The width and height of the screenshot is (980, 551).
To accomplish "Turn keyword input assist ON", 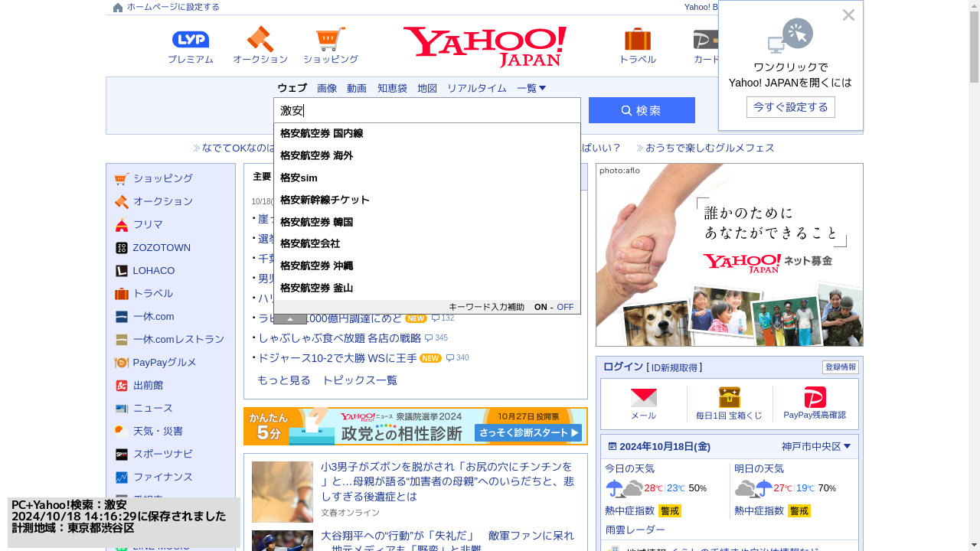I will pos(541,307).
